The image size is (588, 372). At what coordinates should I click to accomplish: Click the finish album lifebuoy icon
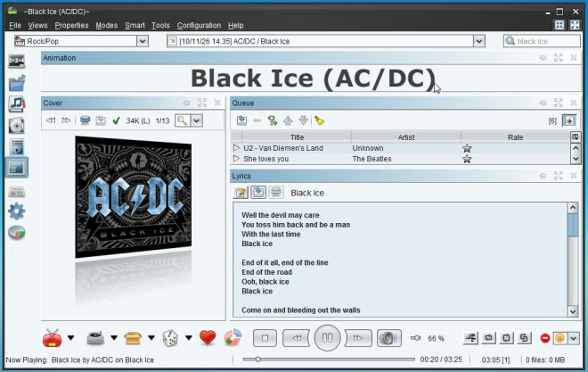coord(233,337)
